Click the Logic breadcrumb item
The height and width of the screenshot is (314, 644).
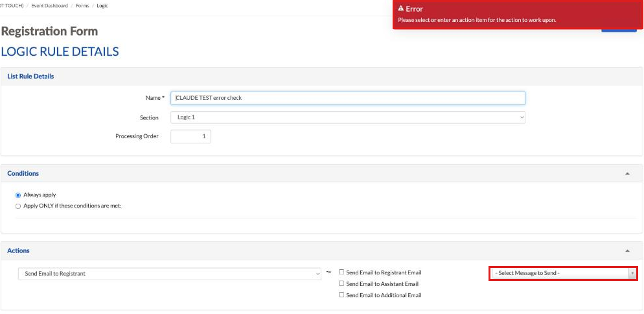pyautogui.click(x=102, y=6)
